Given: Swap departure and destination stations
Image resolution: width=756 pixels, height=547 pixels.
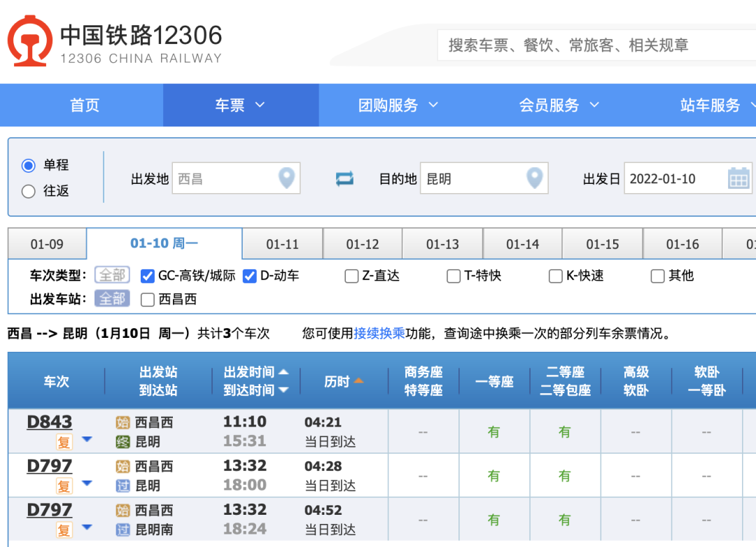Looking at the screenshot, I should tap(344, 179).
